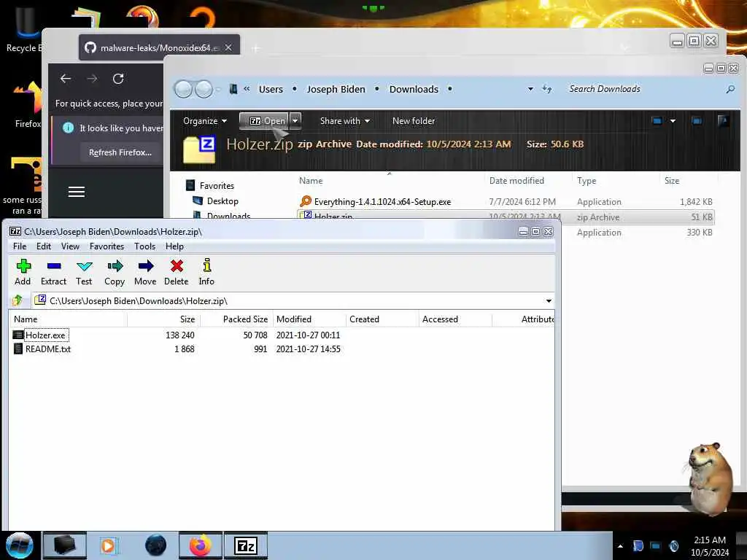Open Explorer view options dropdown arrow

673,121
